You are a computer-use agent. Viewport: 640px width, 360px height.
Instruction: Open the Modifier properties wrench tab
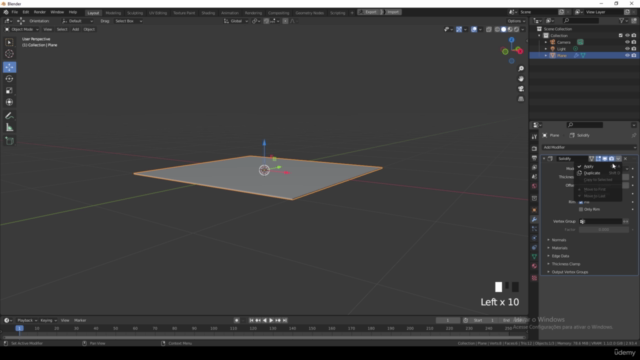pos(534,220)
